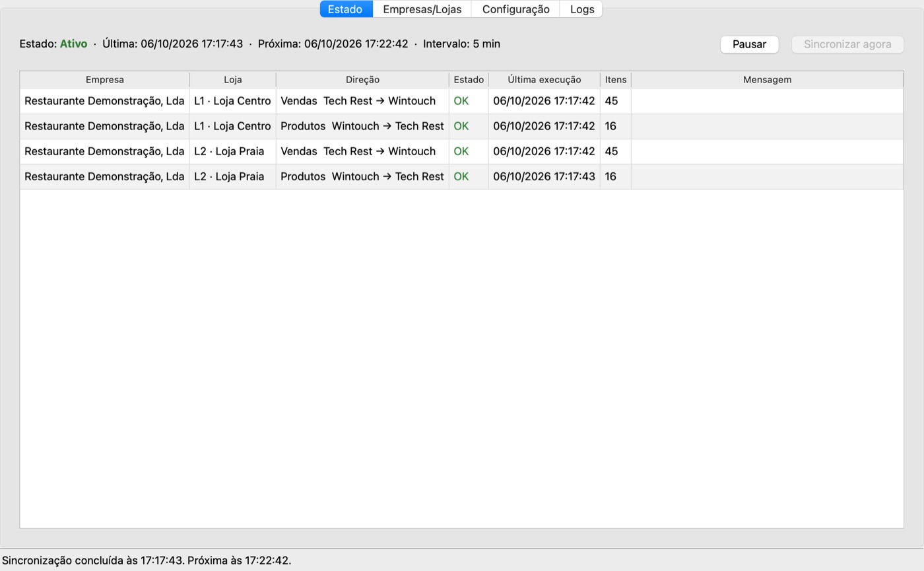Click the green Ativo status text
Image resolution: width=924 pixels, height=571 pixels.
(73, 44)
